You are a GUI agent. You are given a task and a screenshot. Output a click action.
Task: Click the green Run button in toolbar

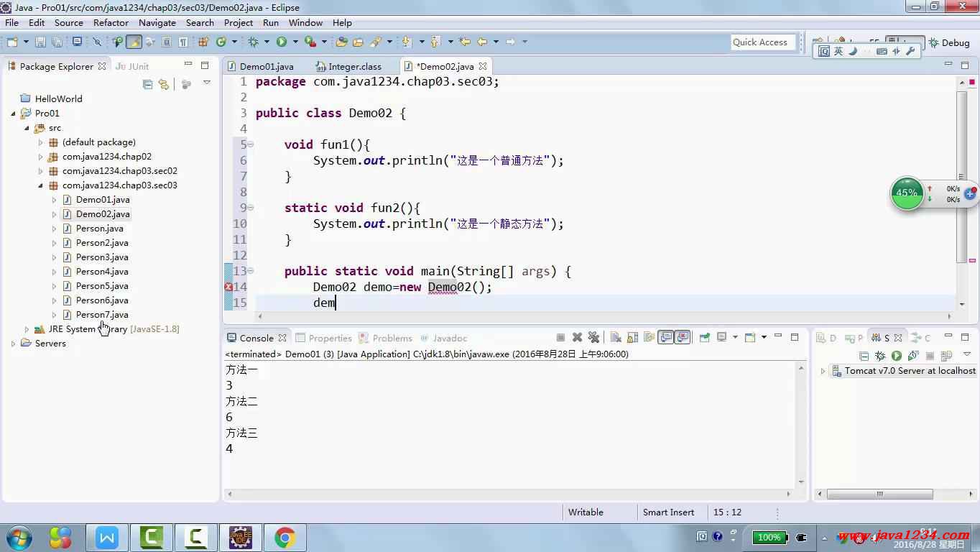tap(282, 42)
